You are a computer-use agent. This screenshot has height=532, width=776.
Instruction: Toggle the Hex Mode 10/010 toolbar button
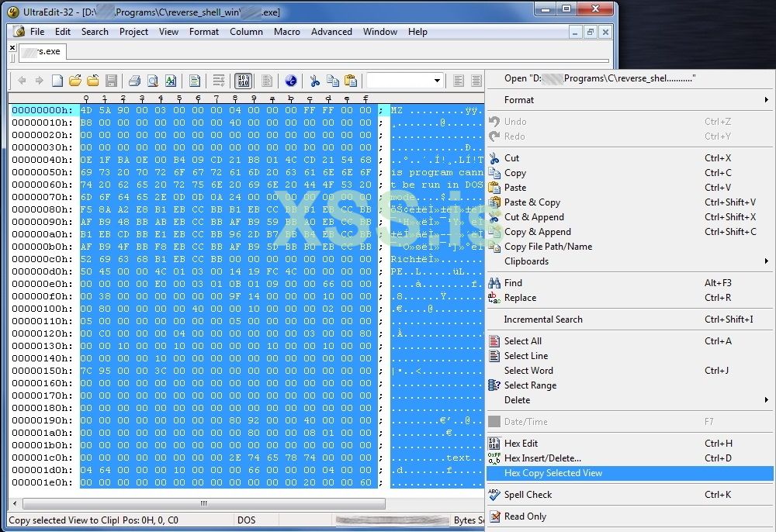[x=243, y=81]
